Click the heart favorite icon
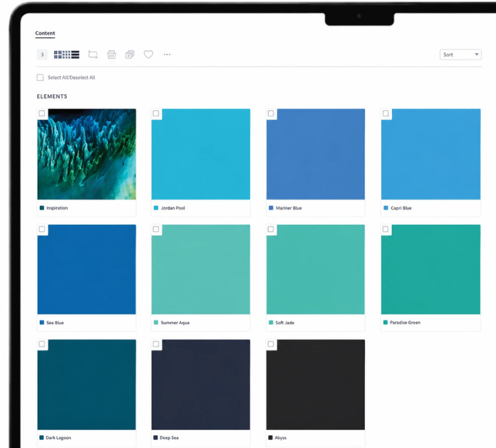The width and height of the screenshot is (496, 448). tap(148, 55)
